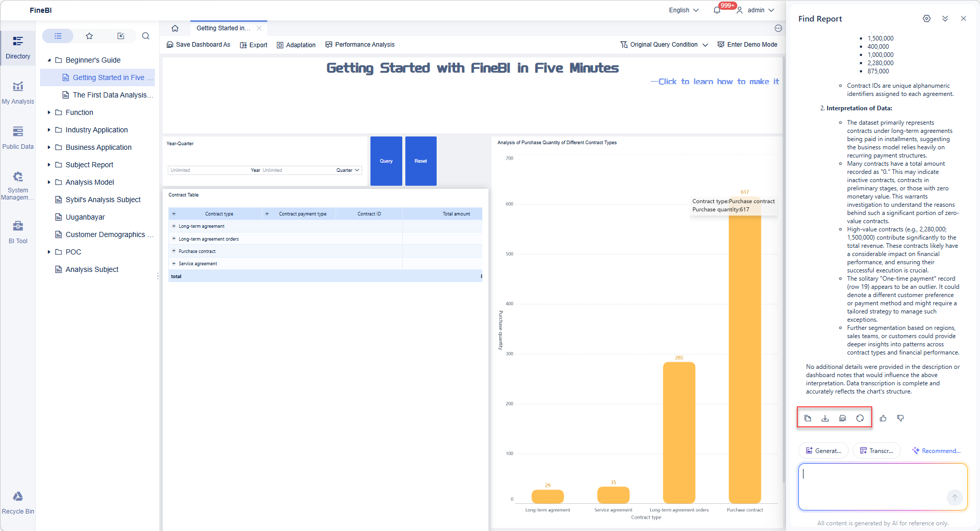Collapse the Find Report panel with double chevron
The width and height of the screenshot is (980, 531).
click(x=945, y=18)
